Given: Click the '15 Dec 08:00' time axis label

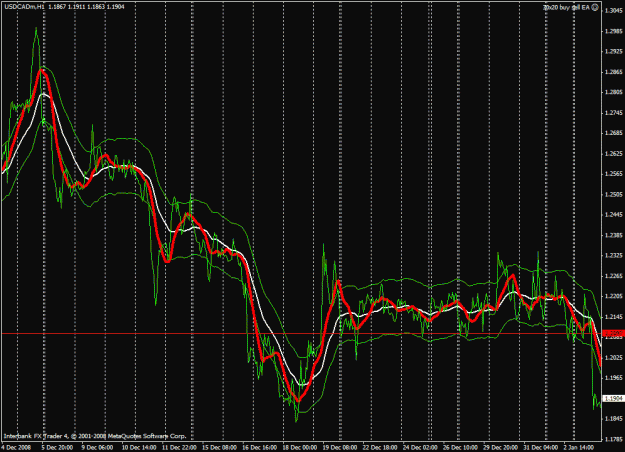Looking at the screenshot, I should pos(219,447).
